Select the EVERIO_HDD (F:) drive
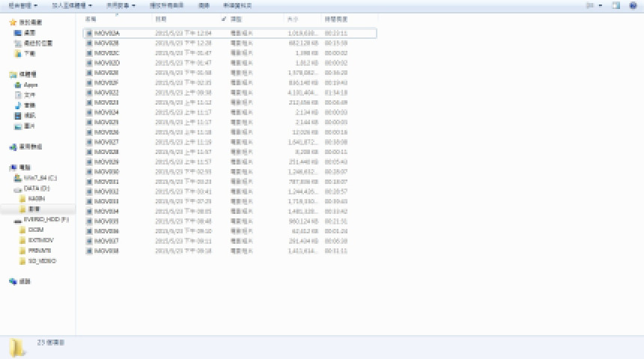 point(45,220)
